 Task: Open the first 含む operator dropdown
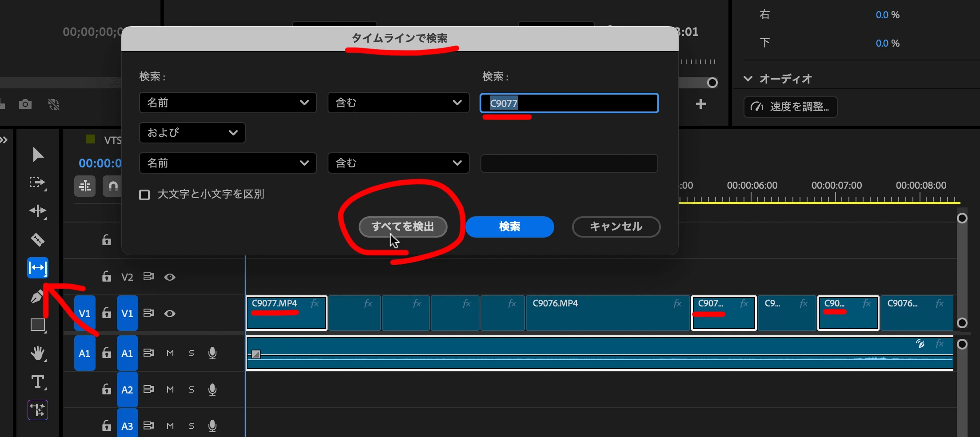(x=399, y=103)
